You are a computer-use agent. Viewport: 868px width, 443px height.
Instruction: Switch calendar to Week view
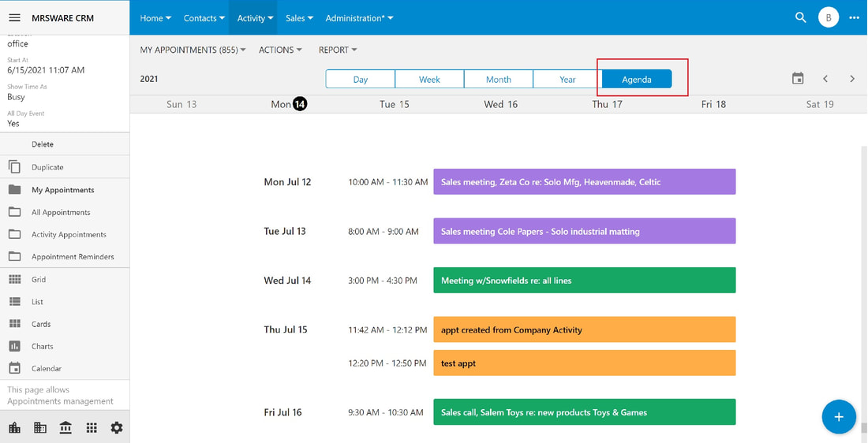click(429, 79)
